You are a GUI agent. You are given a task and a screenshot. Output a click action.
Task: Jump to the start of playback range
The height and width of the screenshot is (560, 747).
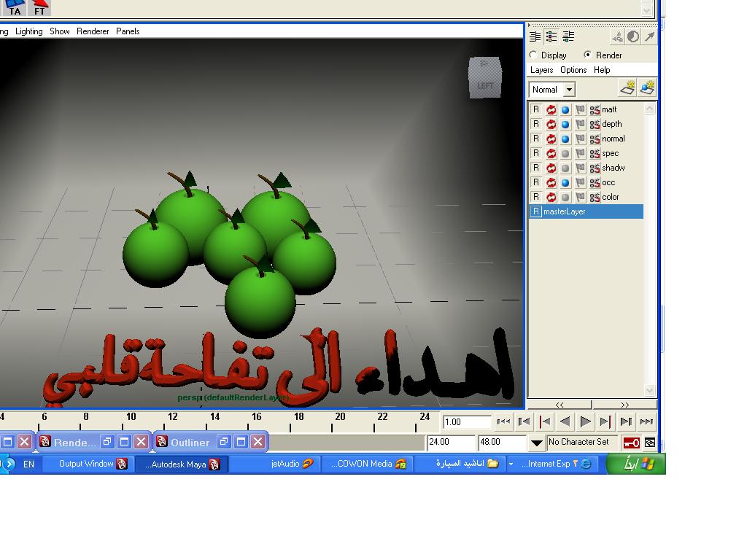click(x=503, y=421)
